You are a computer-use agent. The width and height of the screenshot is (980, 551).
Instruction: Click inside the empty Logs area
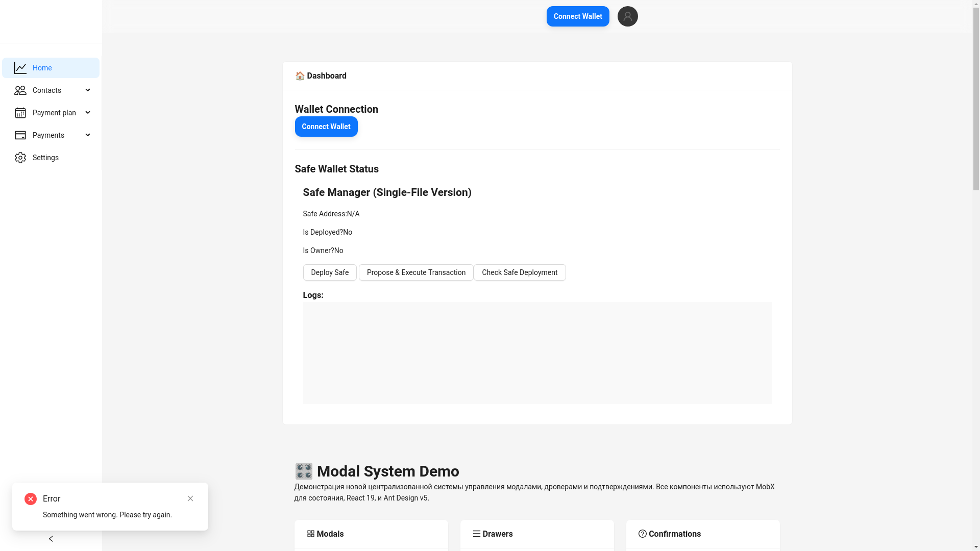(x=537, y=353)
